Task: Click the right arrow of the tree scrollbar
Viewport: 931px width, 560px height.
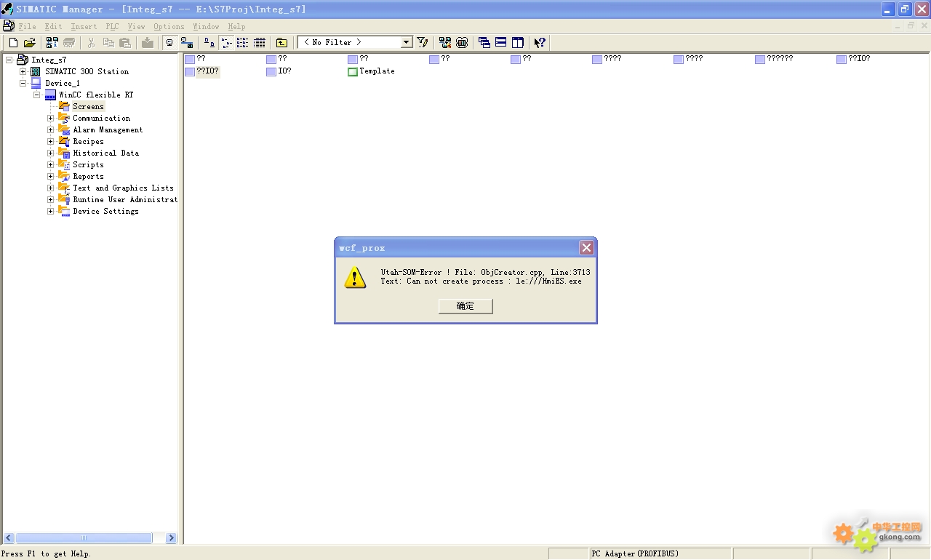Action: click(x=172, y=538)
